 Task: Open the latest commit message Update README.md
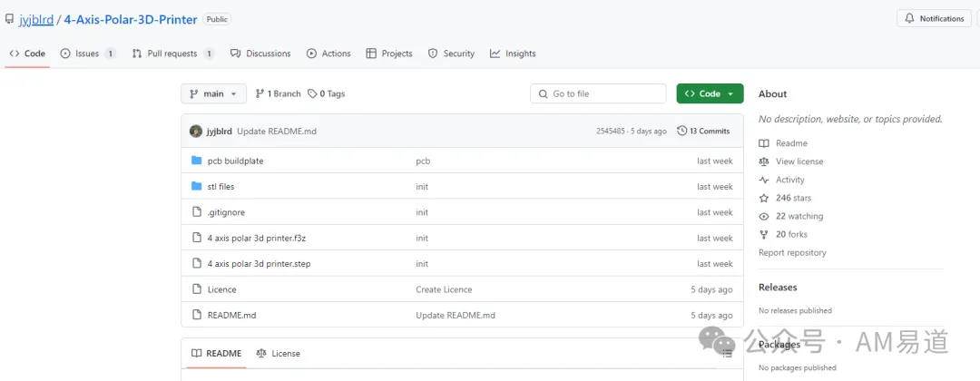click(276, 132)
